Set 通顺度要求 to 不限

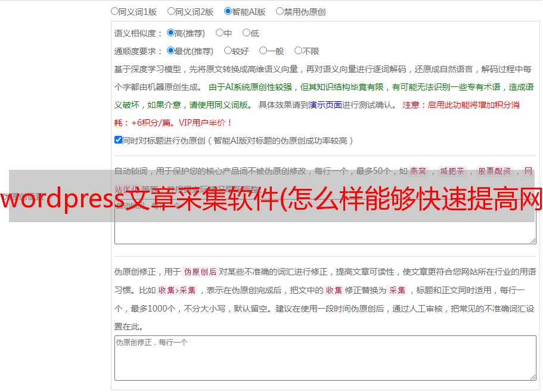pyautogui.click(x=298, y=51)
